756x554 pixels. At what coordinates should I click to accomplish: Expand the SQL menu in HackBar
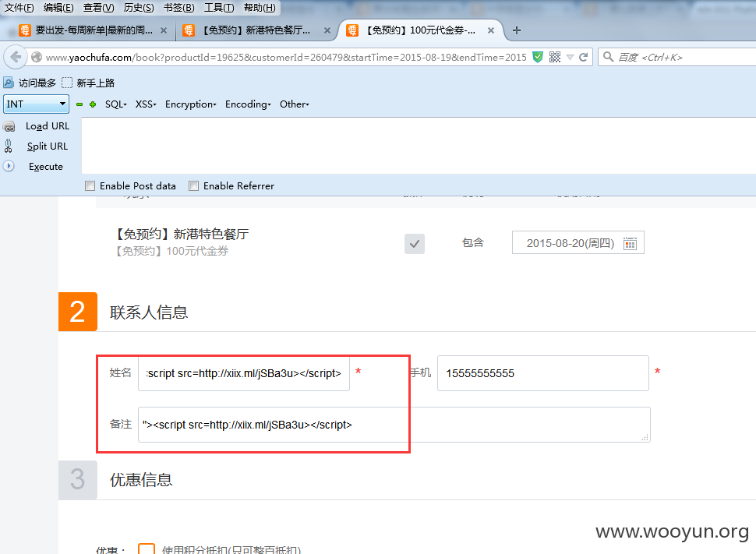(115, 104)
